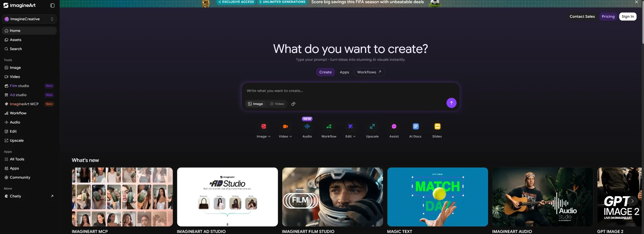Open Upscale tool in sidebar

coord(29,140)
